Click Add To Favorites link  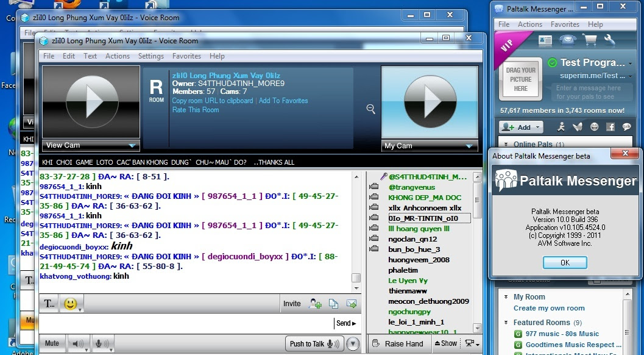click(283, 101)
